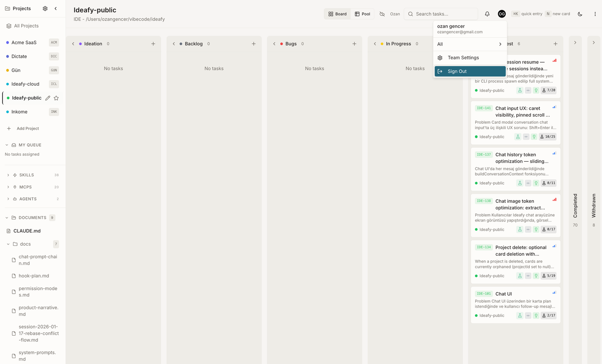This screenshot has width=602, height=364.
Task: Choose Sign Out in the user menu
Action: (470, 71)
